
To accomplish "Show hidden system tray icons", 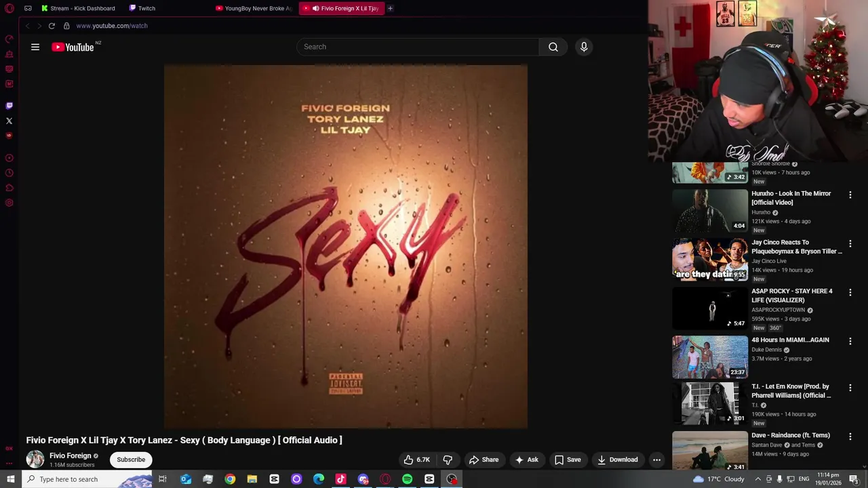I will pyautogui.click(x=758, y=479).
